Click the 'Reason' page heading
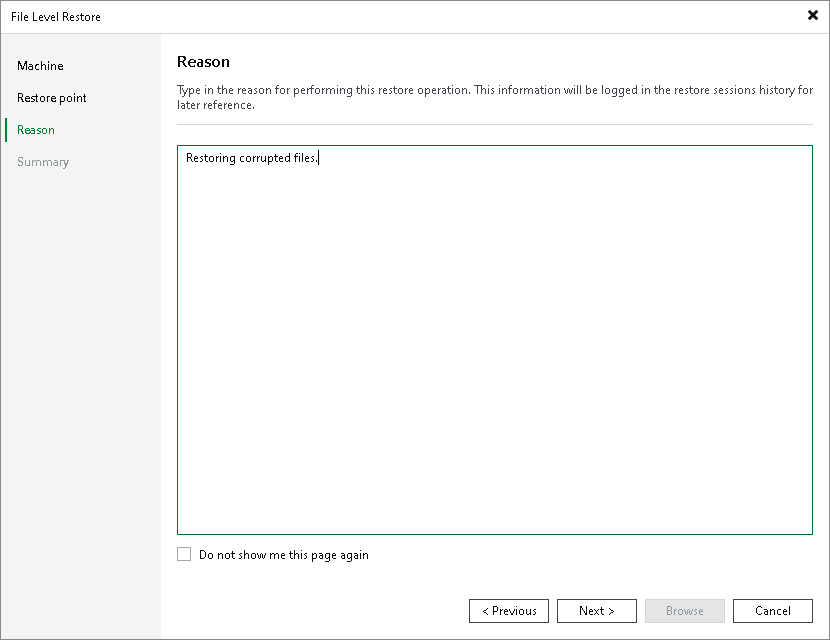830x640 pixels. (x=203, y=62)
